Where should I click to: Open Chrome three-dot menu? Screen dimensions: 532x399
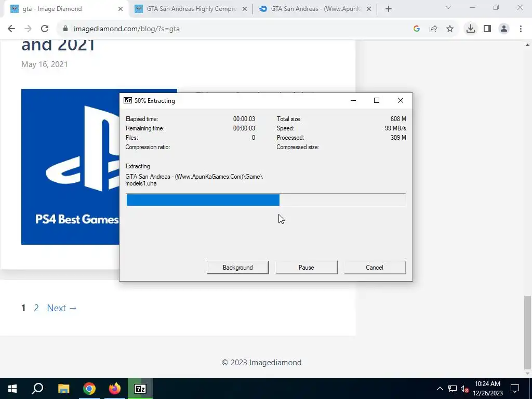(x=521, y=29)
